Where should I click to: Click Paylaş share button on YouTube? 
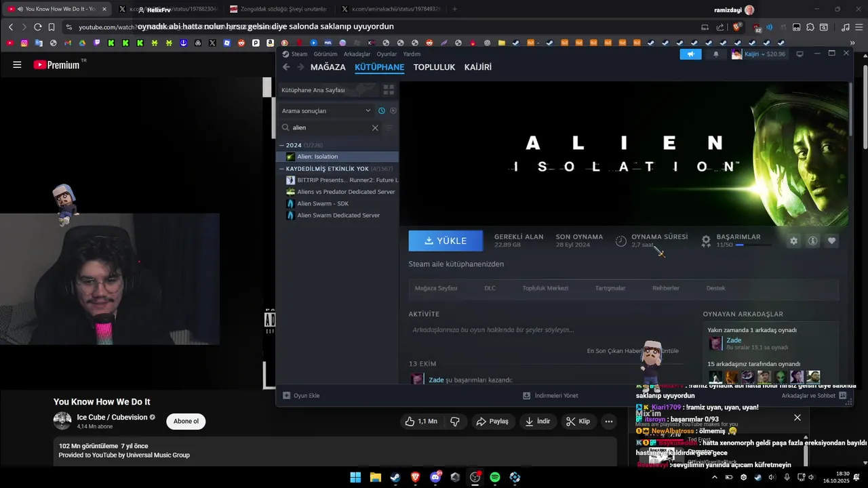pyautogui.click(x=492, y=422)
